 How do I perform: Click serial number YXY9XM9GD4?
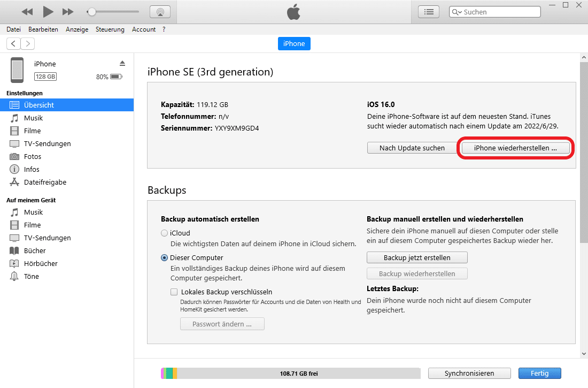pyautogui.click(x=237, y=128)
